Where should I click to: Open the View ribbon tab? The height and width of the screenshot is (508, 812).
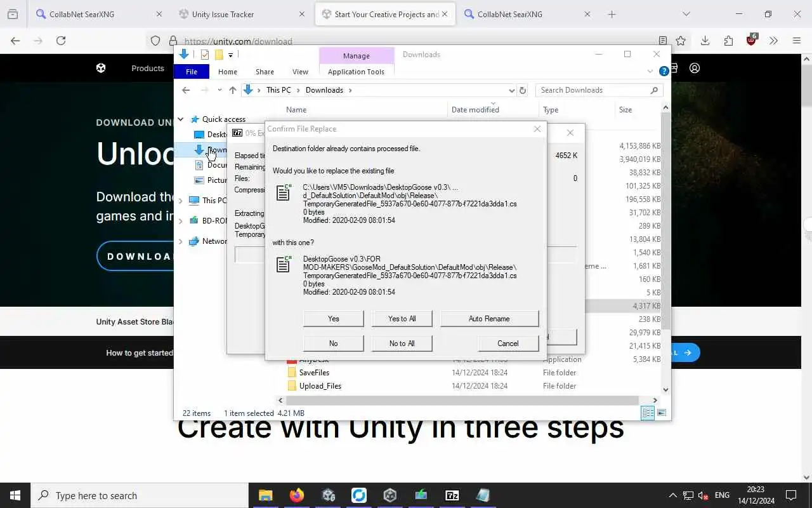[x=300, y=72]
